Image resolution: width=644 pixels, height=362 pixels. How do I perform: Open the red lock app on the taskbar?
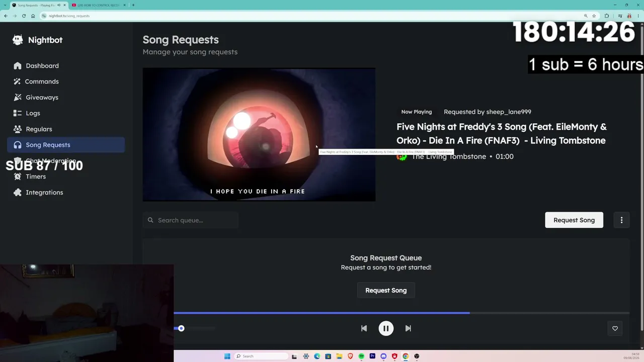(x=394, y=356)
